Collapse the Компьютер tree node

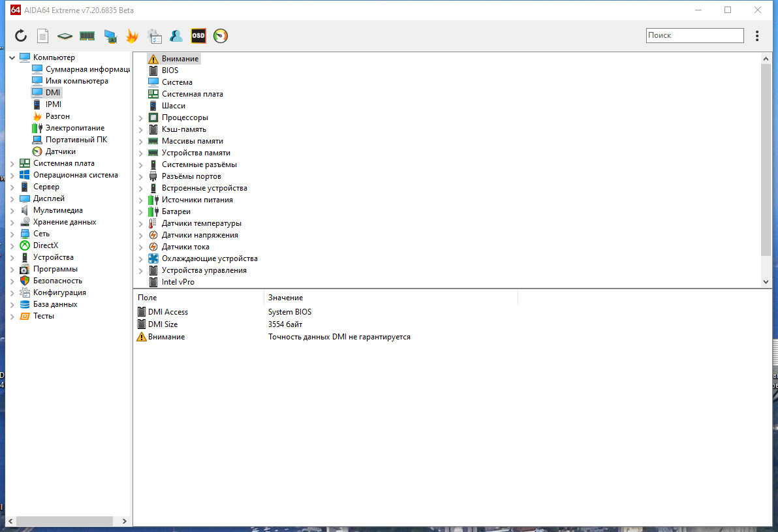[12, 57]
